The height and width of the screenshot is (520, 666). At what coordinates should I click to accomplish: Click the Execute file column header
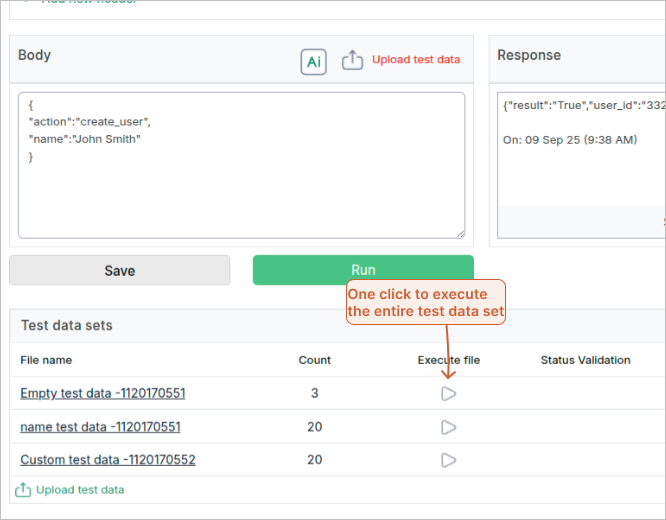pyautogui.click(x=448, y=360)
